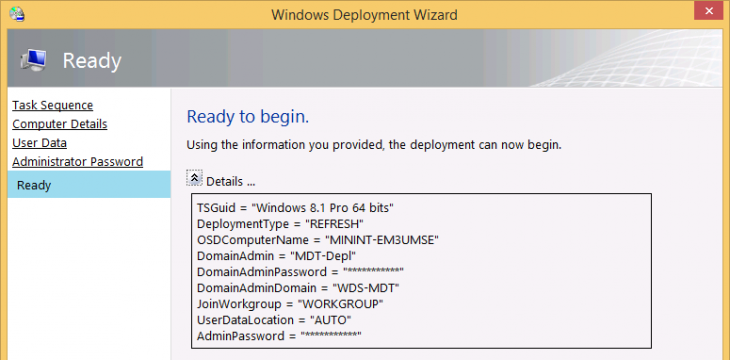Select the highlighted Ready step in sidebar
730x360 pixels.
(89, 184)
